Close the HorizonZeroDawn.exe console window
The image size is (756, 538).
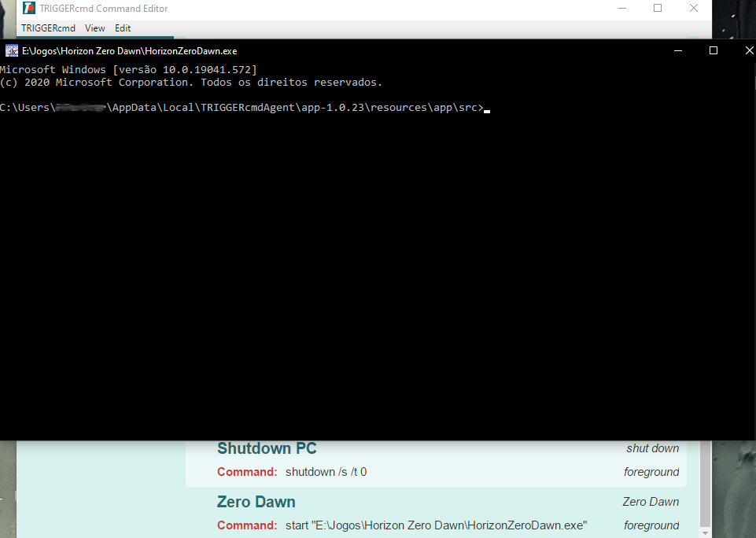coord(749,50)
